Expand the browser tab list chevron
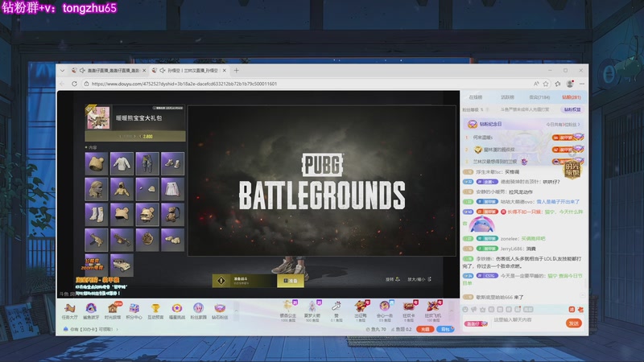Image resolution: width=644 pixels, height=362 pixels. pos(62,71)
